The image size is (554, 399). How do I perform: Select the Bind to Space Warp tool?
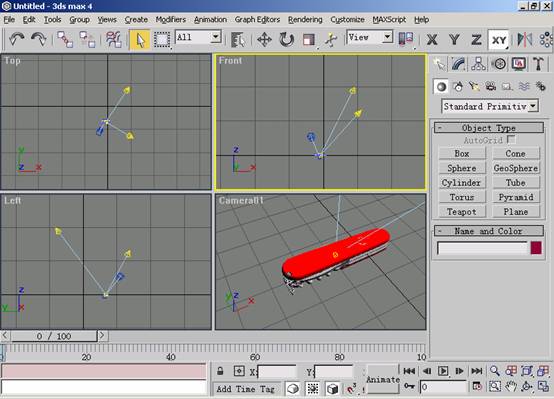pyautogui.click(x=114, y=39)
